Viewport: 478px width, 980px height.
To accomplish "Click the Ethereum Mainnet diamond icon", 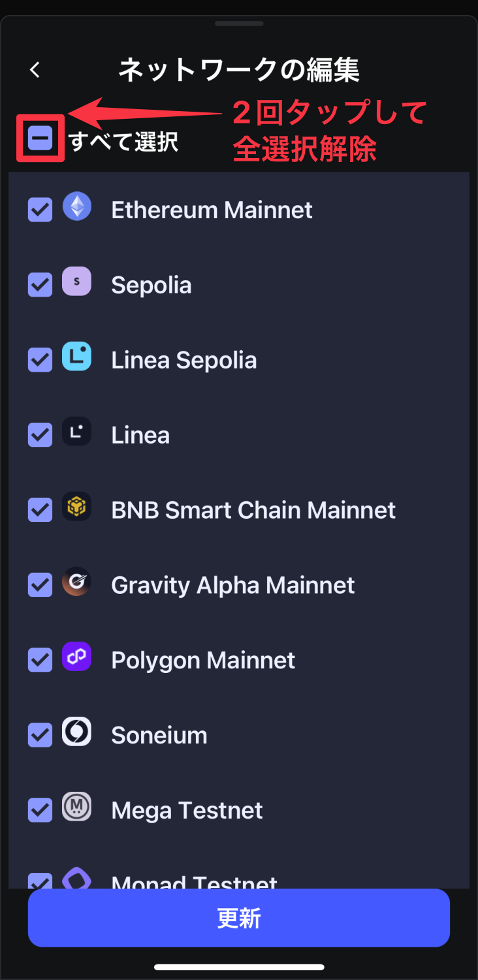I will coord(77,206).
